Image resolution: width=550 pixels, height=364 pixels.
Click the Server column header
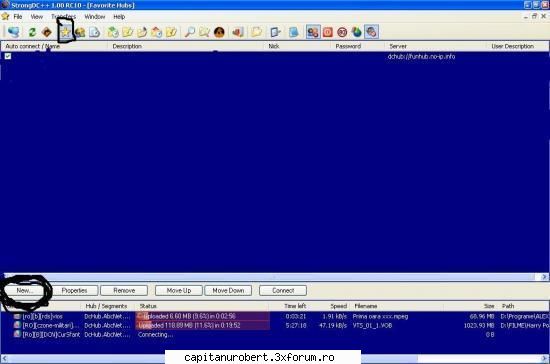436,46
